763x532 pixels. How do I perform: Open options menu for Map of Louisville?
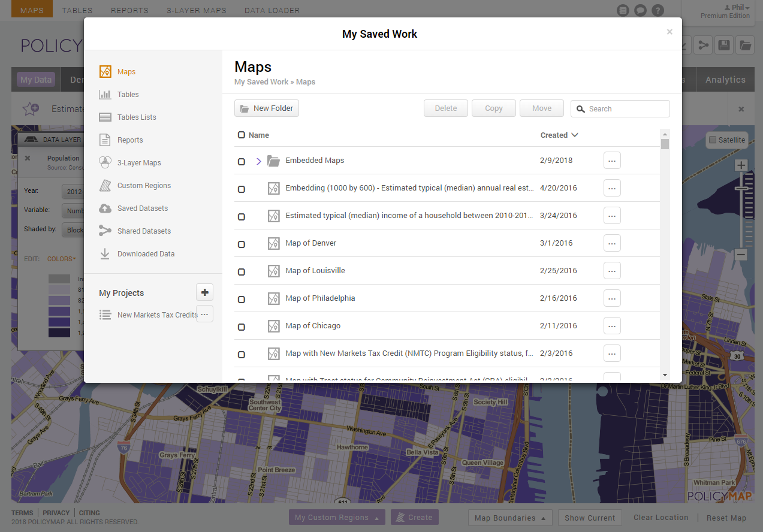[x=612, y=271]
